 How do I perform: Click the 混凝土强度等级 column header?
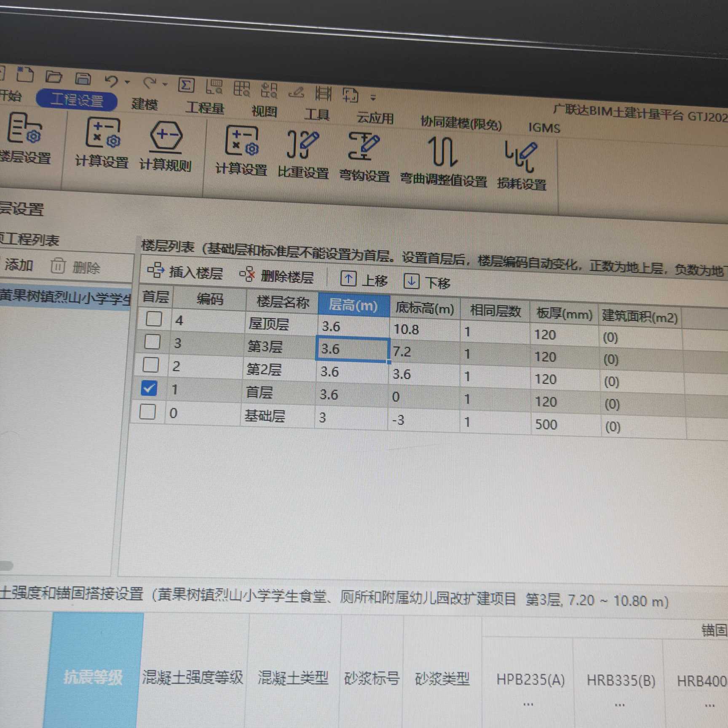(x=193, y=677)
